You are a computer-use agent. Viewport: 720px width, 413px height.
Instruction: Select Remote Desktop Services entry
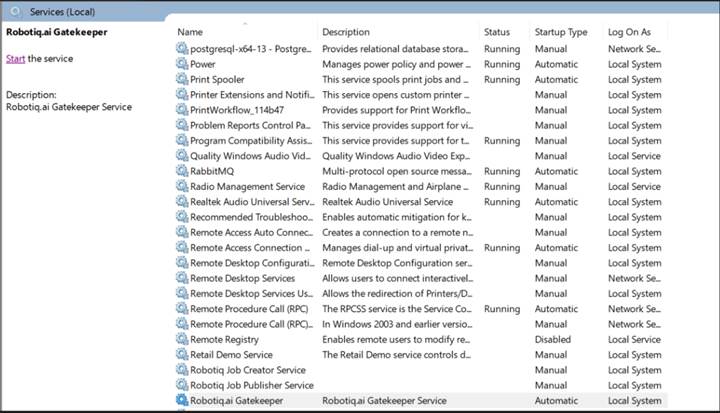tap(421, 278)
